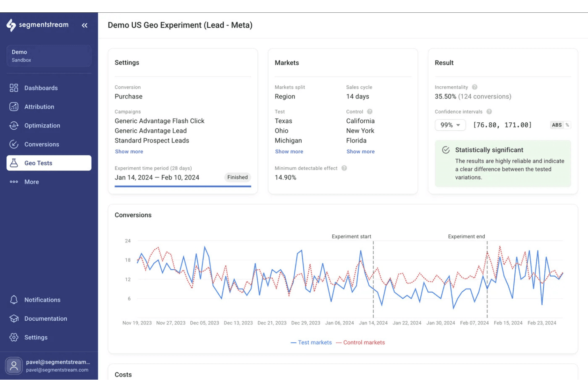The height and width of the screenshot is (392, 588).
Task: Click the SegmentStream logo icon
Action: 11,25
